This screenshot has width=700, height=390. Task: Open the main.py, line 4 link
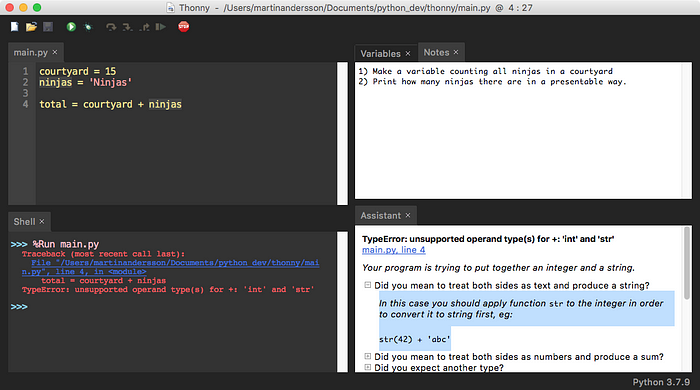(x=393, y=250)
